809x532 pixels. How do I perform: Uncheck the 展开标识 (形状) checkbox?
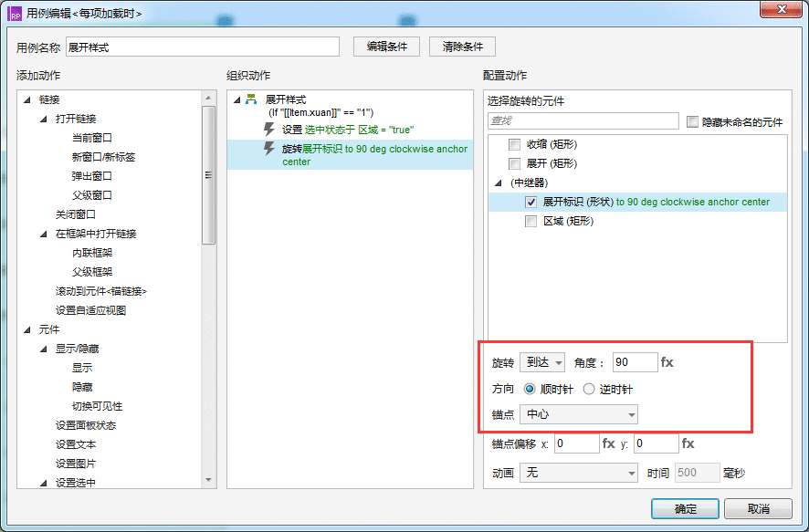531,202
